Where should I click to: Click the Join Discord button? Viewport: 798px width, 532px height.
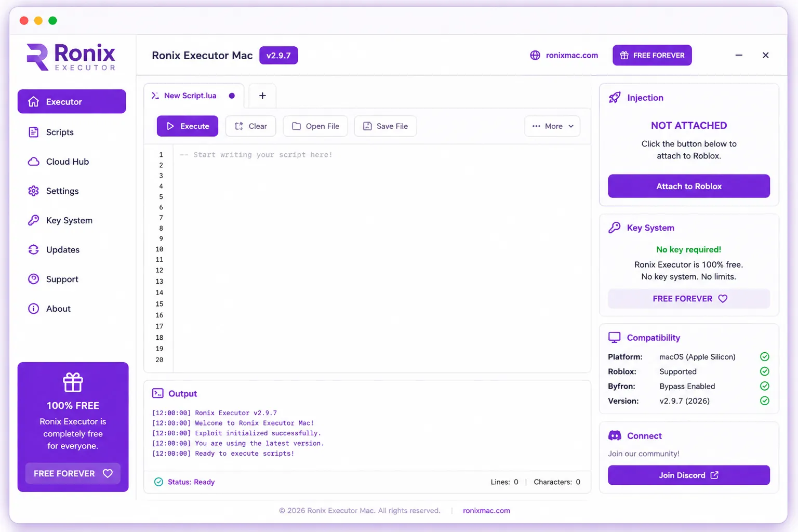[x=689, y=475]
